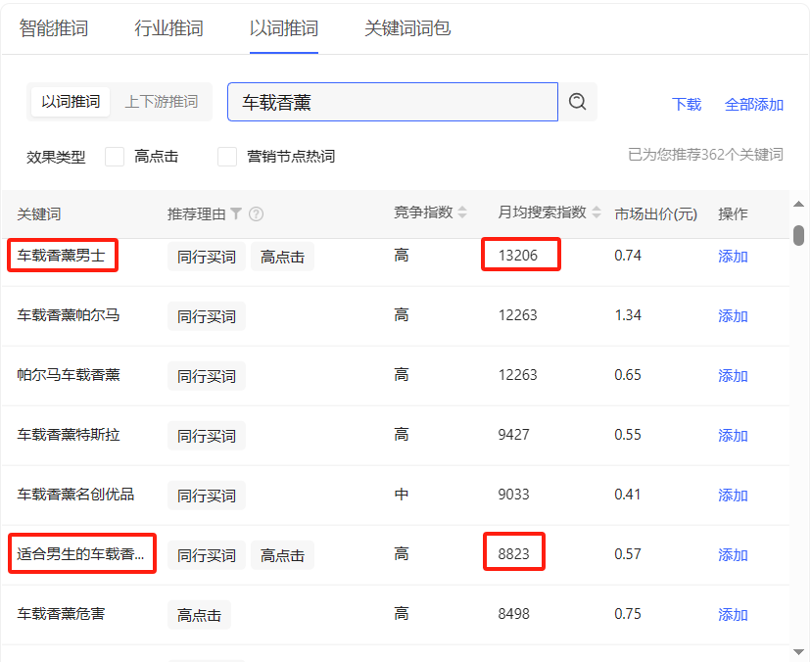
Task: Sort by 竞争指数 column arrows
Action: click(462, 213)
